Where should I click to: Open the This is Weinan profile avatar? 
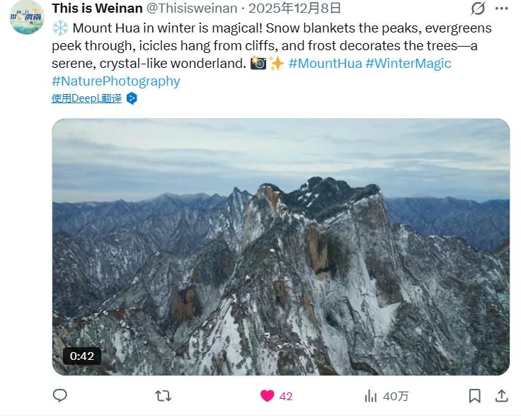(x=27, y=17)
